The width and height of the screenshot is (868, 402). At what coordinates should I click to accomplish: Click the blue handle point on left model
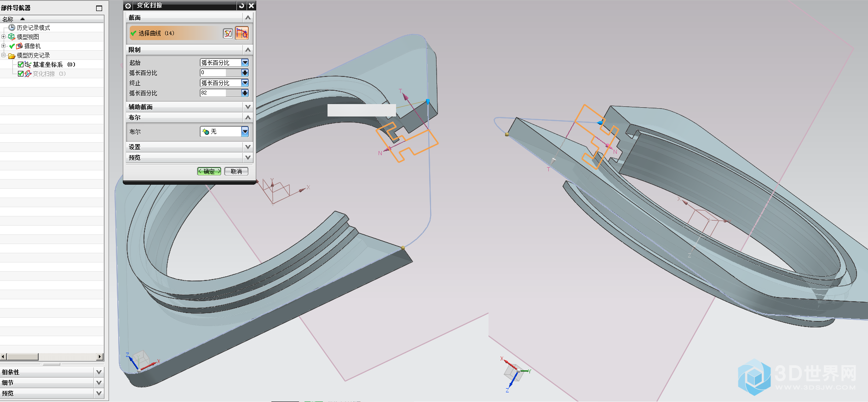tap(428, 101)
